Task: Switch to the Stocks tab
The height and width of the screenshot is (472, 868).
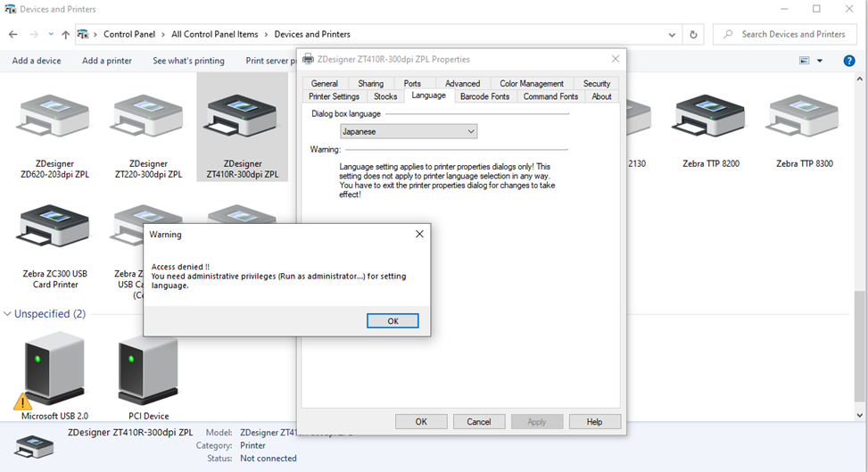Action: [385, 96]
